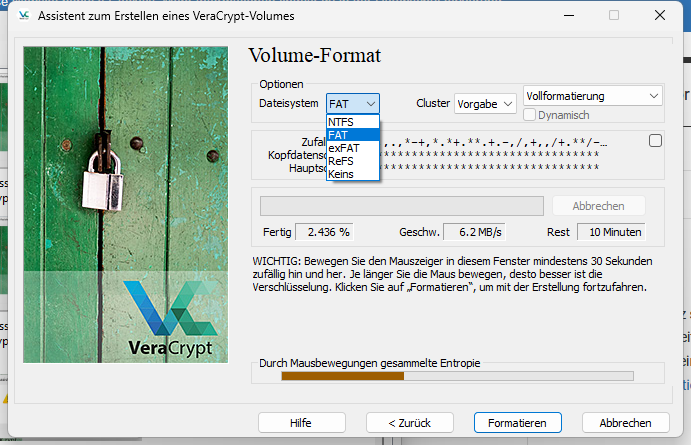Open help via the Hilfe button
Image resolution: width=691 pixels, height=445 pixels.
pyautogui.click(x=301, y=423)
